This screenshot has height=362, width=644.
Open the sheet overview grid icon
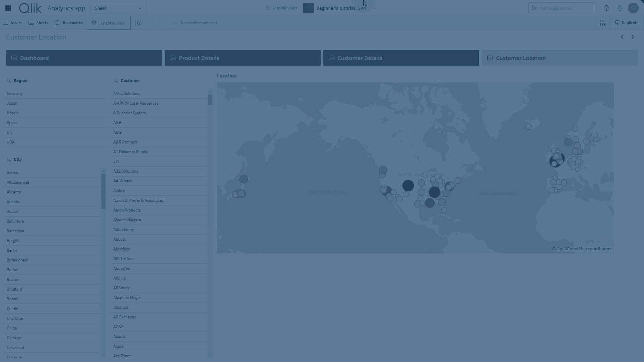tap(602, 23)
